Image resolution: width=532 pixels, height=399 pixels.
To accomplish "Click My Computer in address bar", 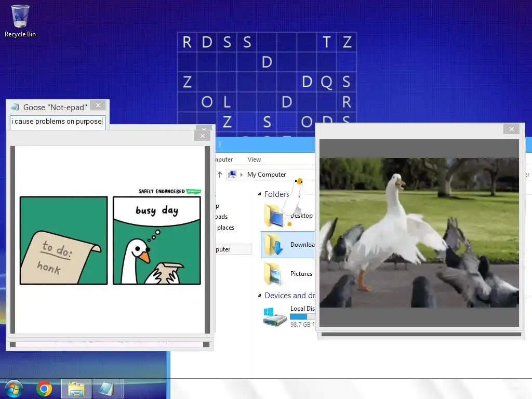I will point(267,175).
